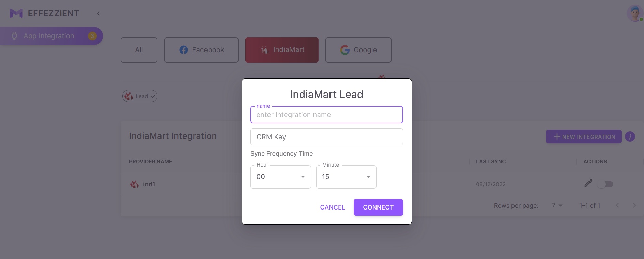This screenshot has width=644, height=259.
Task: Expand the Rows per page selector
Action: (557, 205)
